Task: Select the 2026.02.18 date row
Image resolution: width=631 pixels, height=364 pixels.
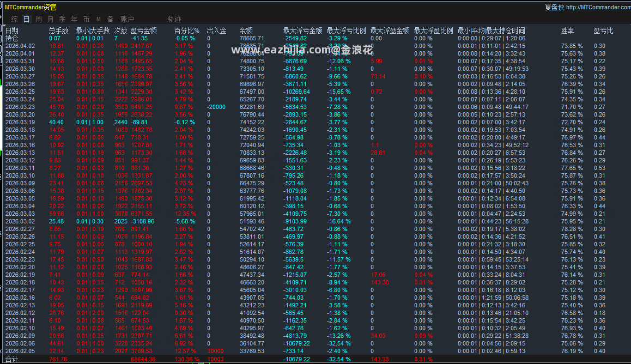Action: pos(315,282)
